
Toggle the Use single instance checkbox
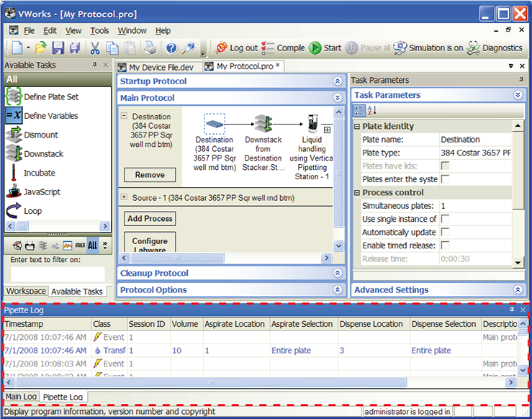[445, 219]
